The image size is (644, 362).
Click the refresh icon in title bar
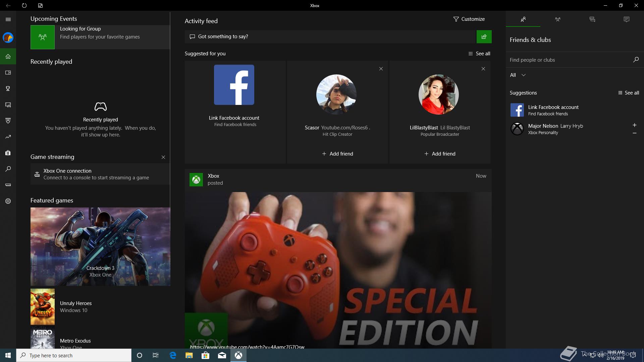(x=24, y=5)
